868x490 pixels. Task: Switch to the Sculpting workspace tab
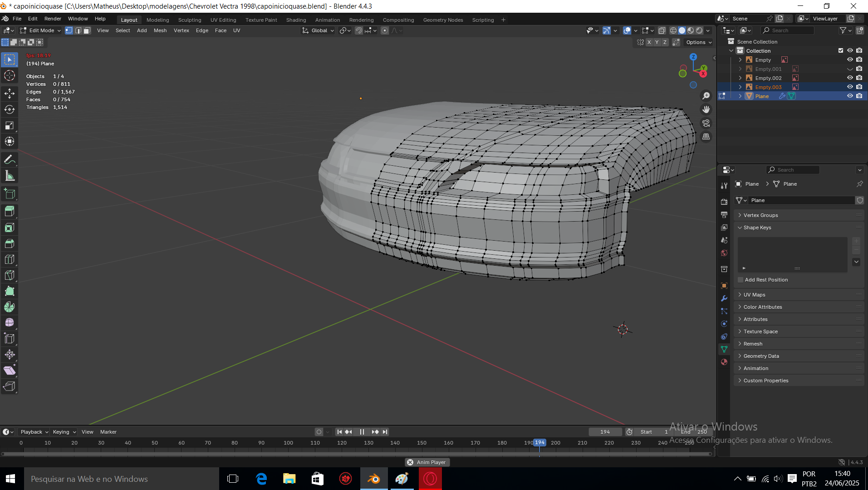(x=189, y=20)
